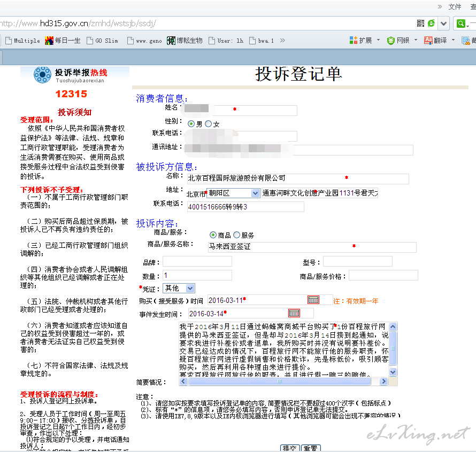Open the 凭证 dropdown showing 其他
Image resolution: width=476 pixels, height=452 pixels.
point(179,288)
